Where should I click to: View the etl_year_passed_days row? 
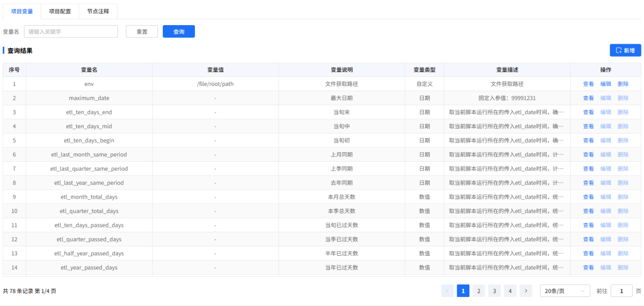coord(588,267)
